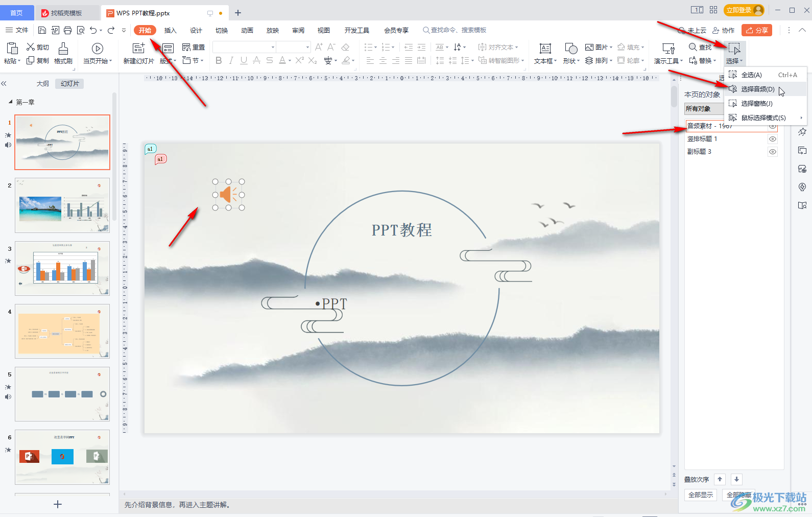812x517 pixels.
Task: Start slideshow from current slide icon
Action: point(98,49)
